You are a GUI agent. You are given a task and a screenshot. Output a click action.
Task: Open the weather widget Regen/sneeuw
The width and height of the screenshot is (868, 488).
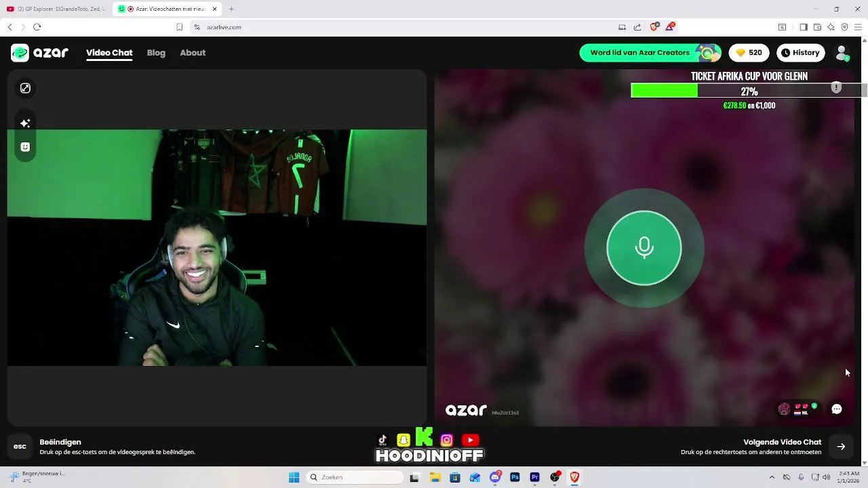click(x=37, y=477)
